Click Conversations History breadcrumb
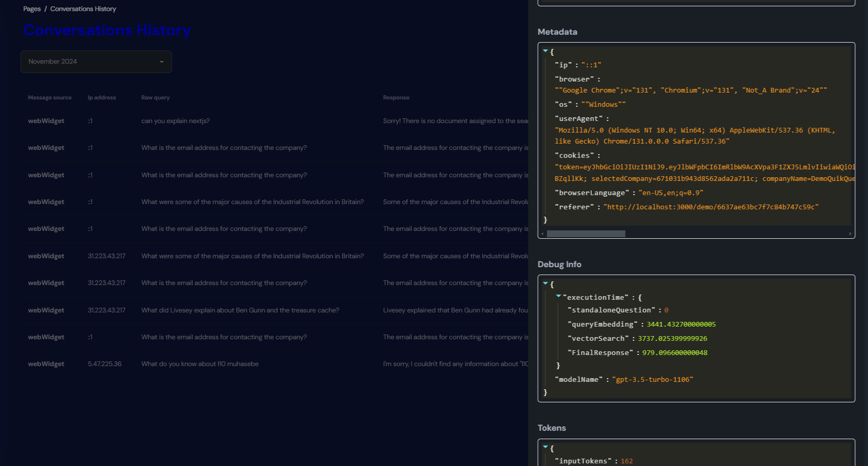The width and height of the screenshot is (868, 466). point(83,9)
